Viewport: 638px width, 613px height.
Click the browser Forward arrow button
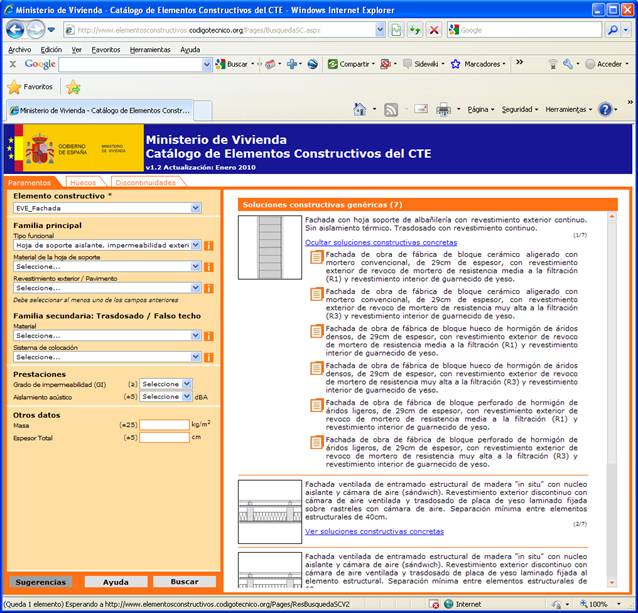point(35,30)
